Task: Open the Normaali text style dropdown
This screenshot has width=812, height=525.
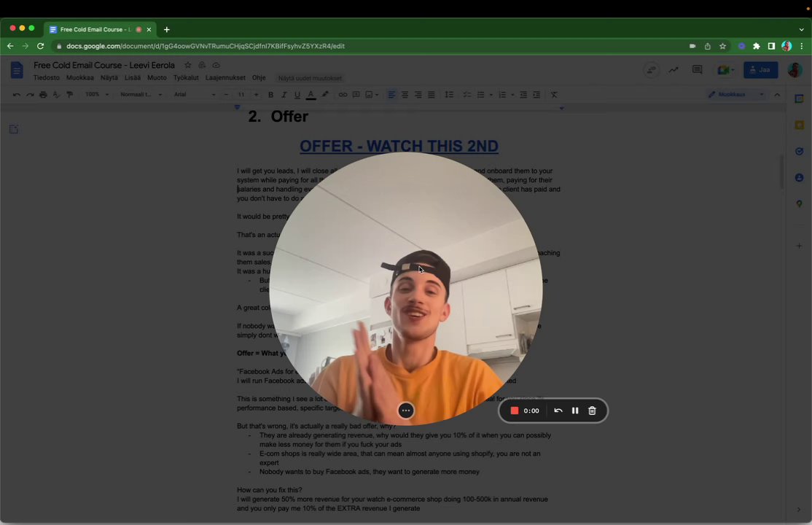Action: pyautogui.click(x=141, y=95)
